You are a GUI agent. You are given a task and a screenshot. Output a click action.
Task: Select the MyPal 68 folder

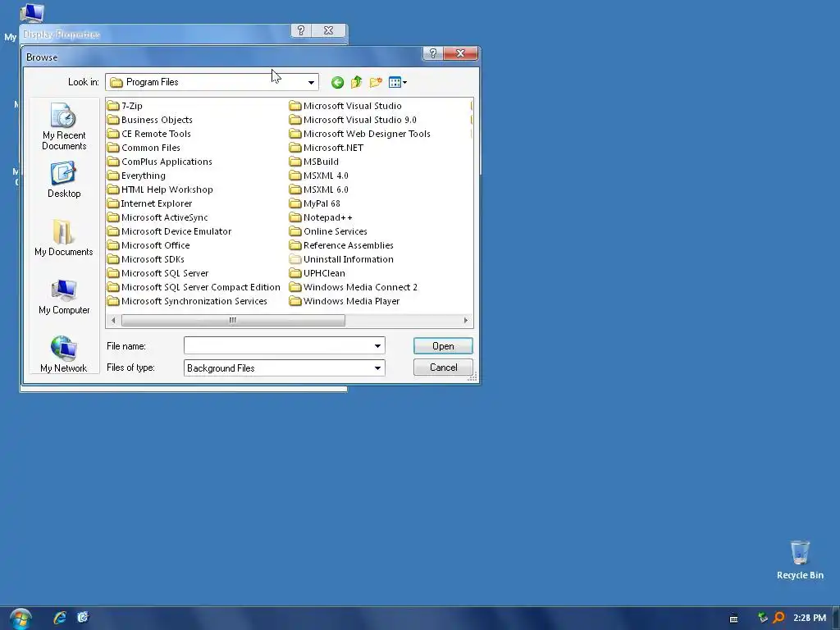pos(315,203)
